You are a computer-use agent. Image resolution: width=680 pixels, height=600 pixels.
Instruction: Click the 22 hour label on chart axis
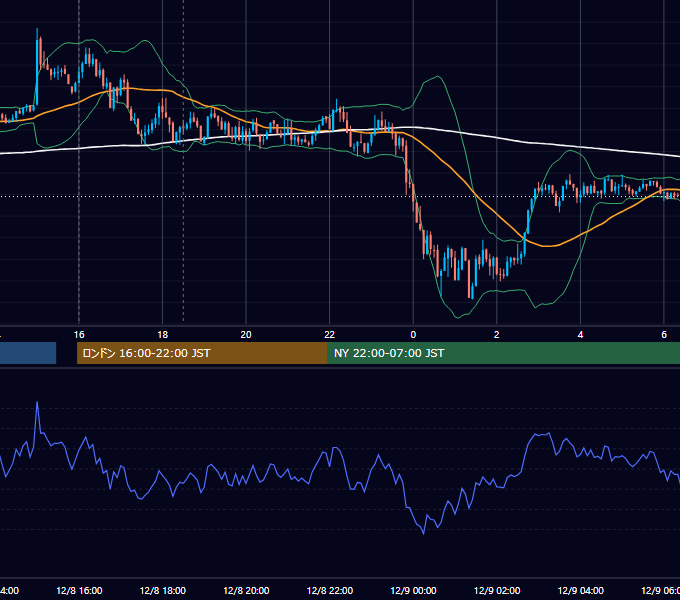[x=330, y=335]
